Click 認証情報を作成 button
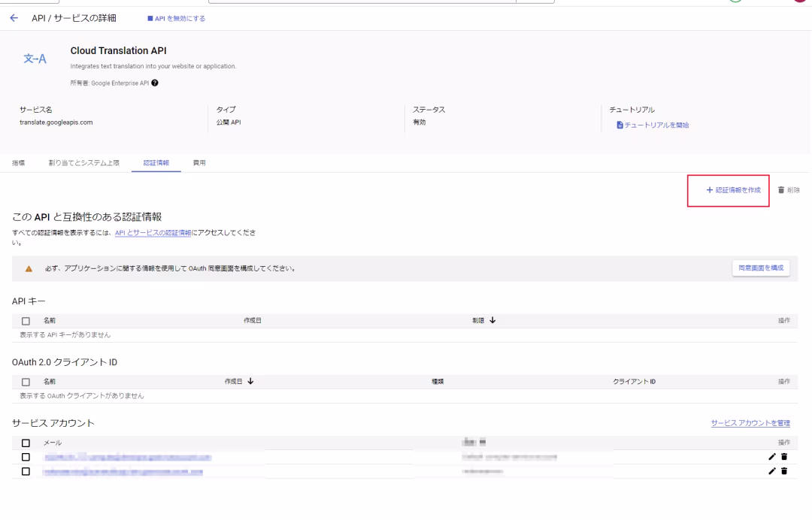812x520 pixels. pos(733,190)
